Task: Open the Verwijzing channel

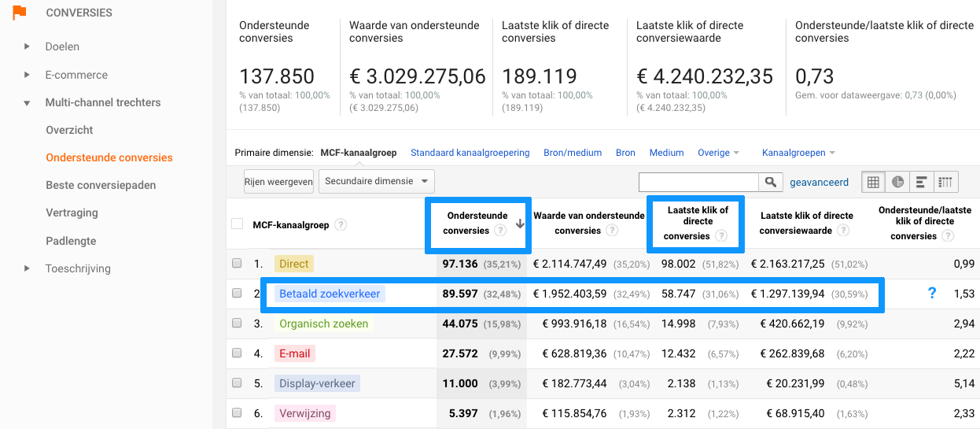Action: [x=305, y=412]
